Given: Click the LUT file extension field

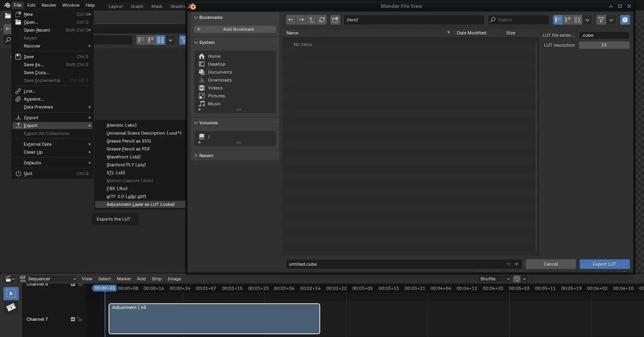Looking at the screenshot, I should (604, 35).
